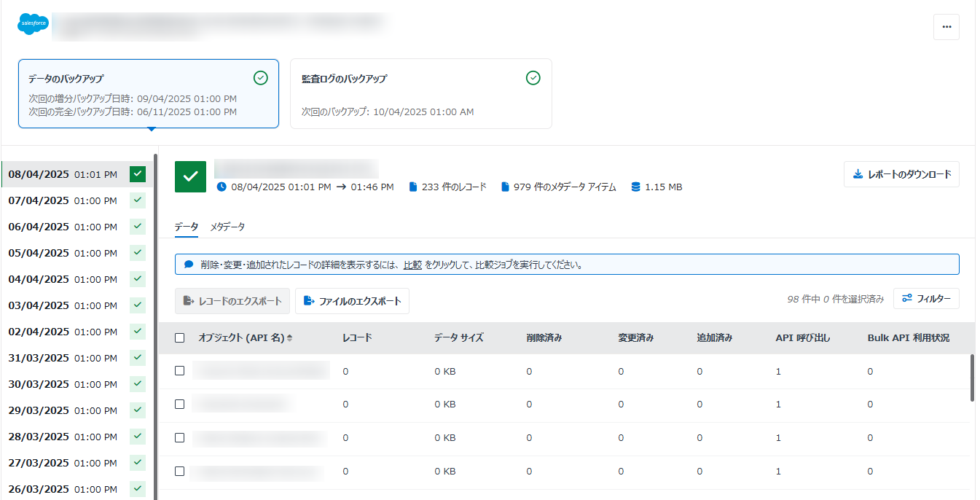Open the 比較 comparison link

[413, 265]
